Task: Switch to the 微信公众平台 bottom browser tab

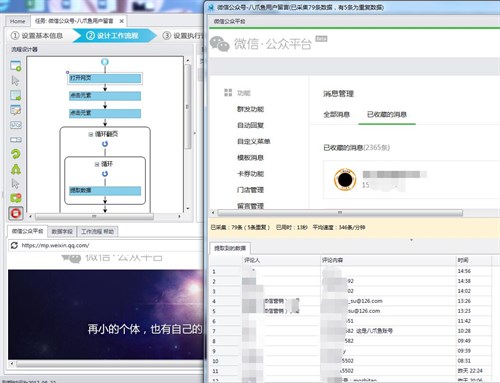Action: 27,231
